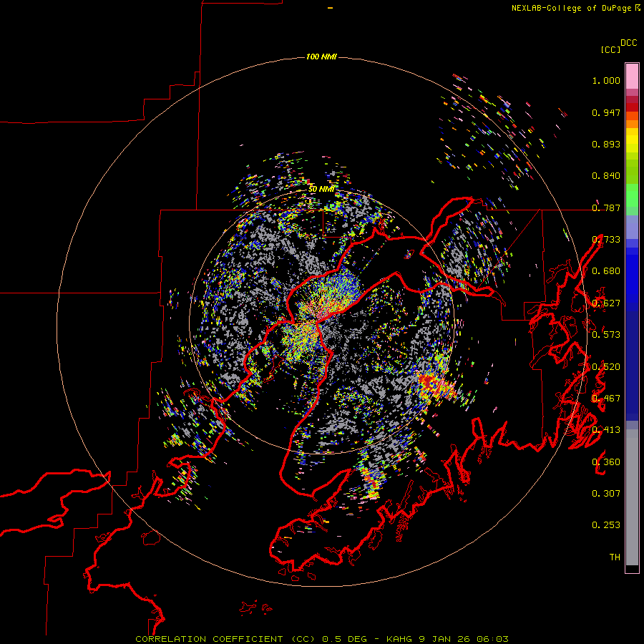The image size is (644, 644).
Task: Click the 0.680 scale value
Action: click(606, 271)
